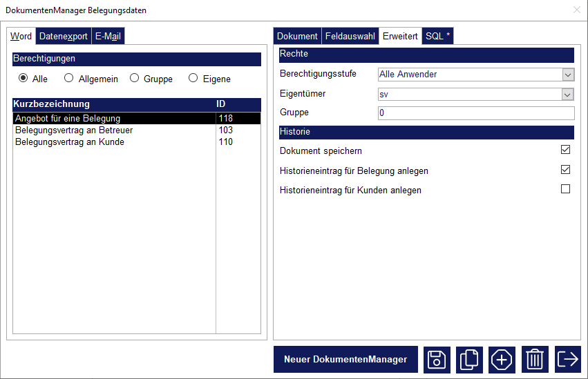Switch to the Datenexport tab
This screenshot has width=588, height=379.
63,37
